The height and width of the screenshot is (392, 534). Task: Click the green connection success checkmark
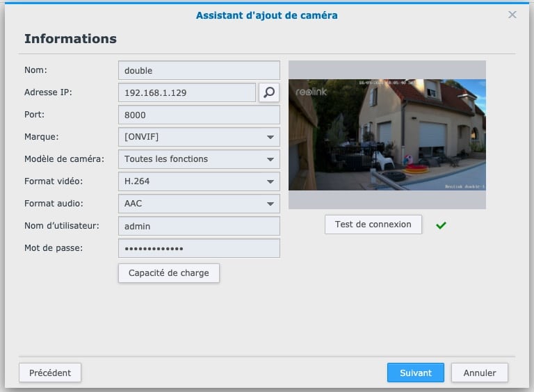441,225
